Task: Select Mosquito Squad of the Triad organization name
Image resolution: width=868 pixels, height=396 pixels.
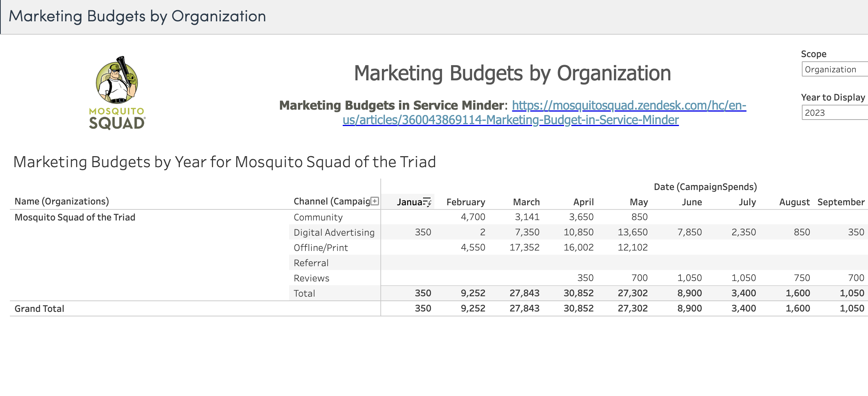Action: pyautogui.click(x=75, y=217)
